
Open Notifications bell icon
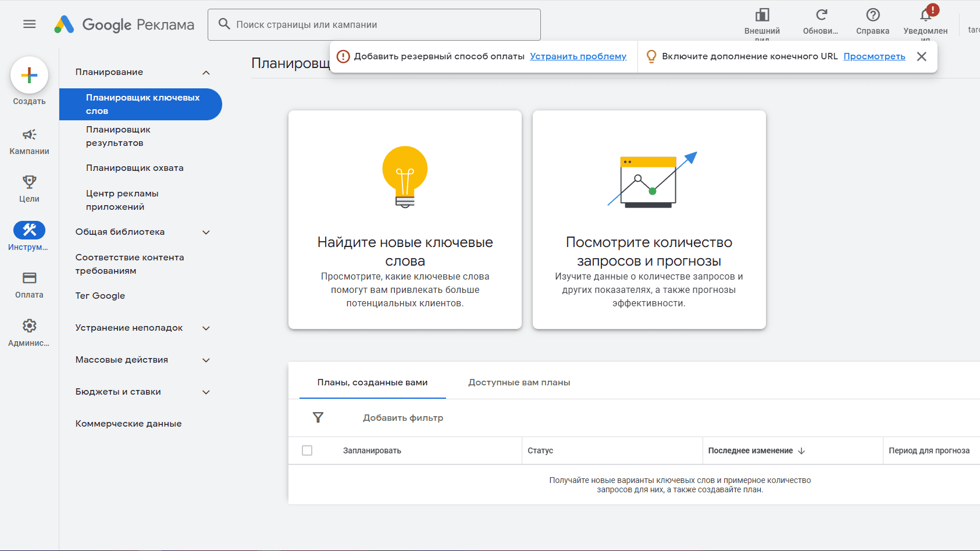925,15
